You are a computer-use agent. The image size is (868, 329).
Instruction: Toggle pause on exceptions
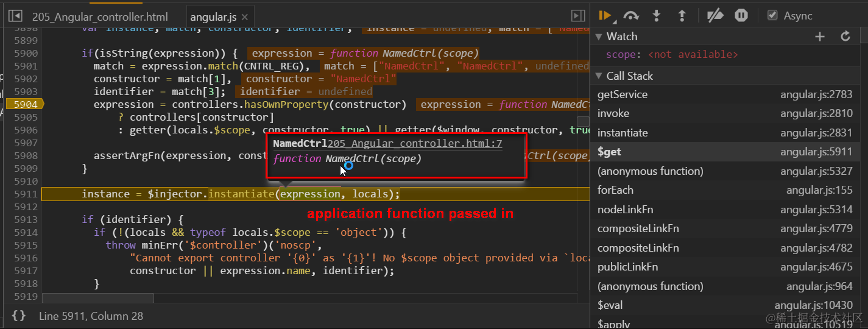pos(741,16)
